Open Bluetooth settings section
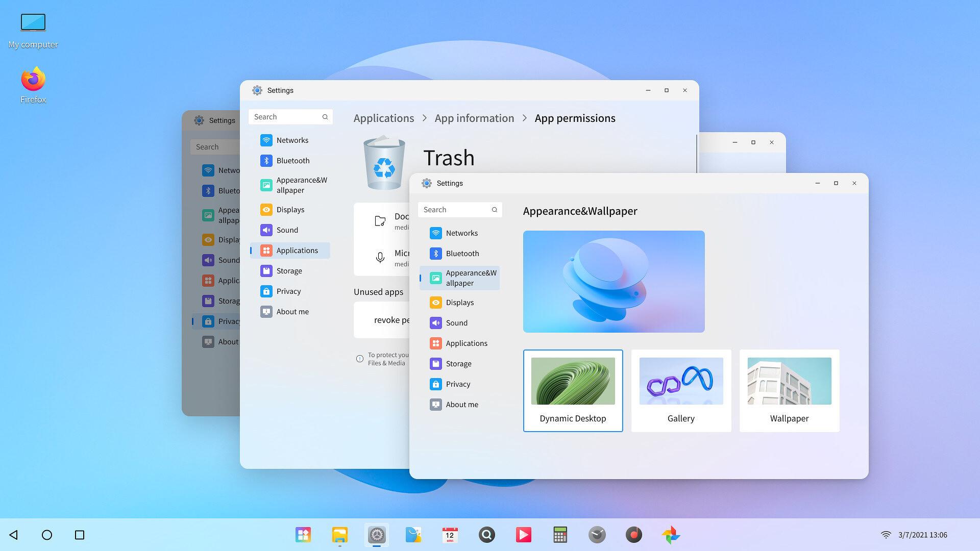 pos(462,253)
